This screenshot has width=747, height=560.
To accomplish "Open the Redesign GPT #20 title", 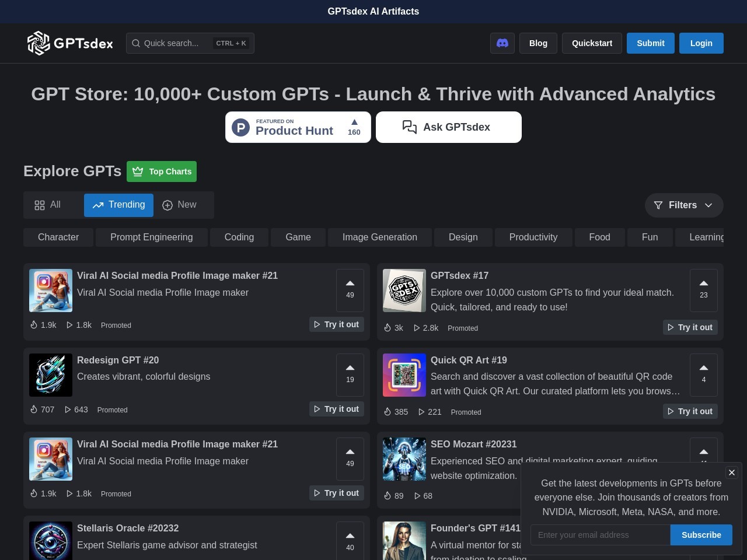I will pos(118,360).
